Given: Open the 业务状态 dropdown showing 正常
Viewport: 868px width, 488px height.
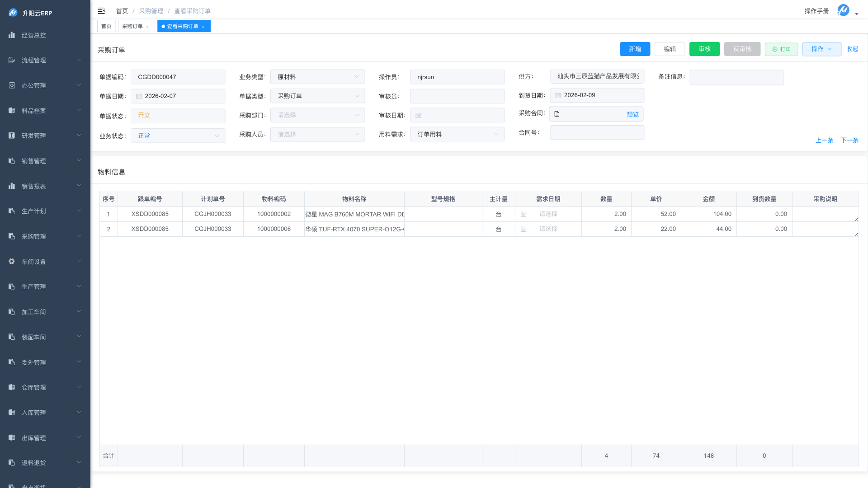Looking at the screenshot, I should 178,136.
